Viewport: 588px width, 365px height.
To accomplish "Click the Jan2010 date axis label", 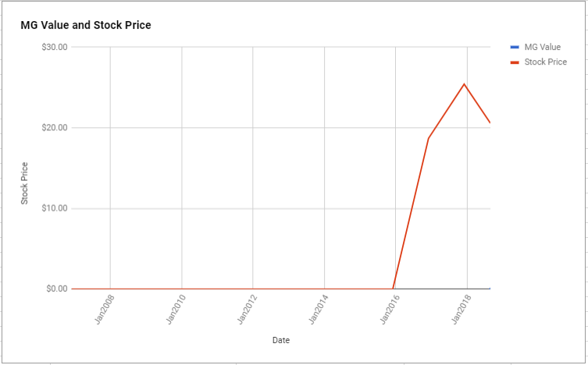I will click(176, 309).
